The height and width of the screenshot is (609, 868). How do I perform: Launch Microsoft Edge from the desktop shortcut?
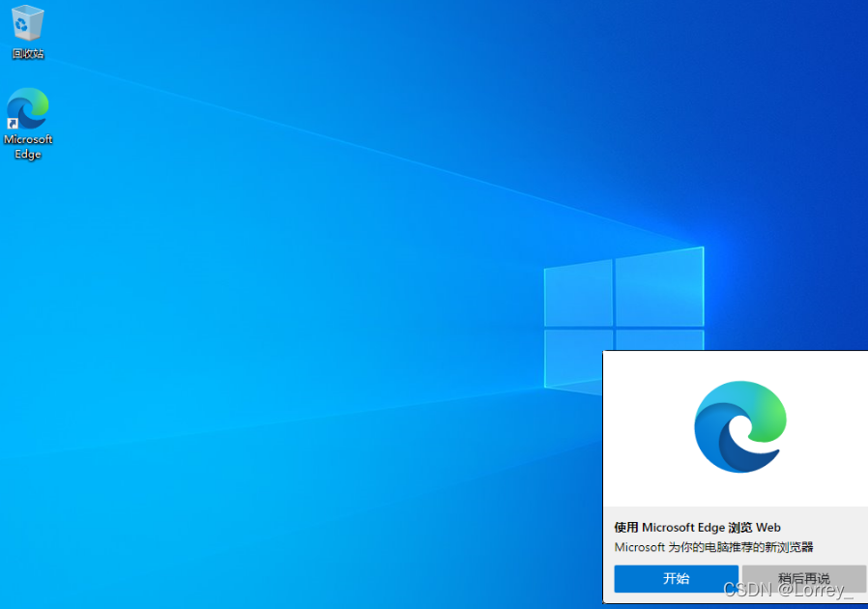pyautogui.click(x=27, y=106)
